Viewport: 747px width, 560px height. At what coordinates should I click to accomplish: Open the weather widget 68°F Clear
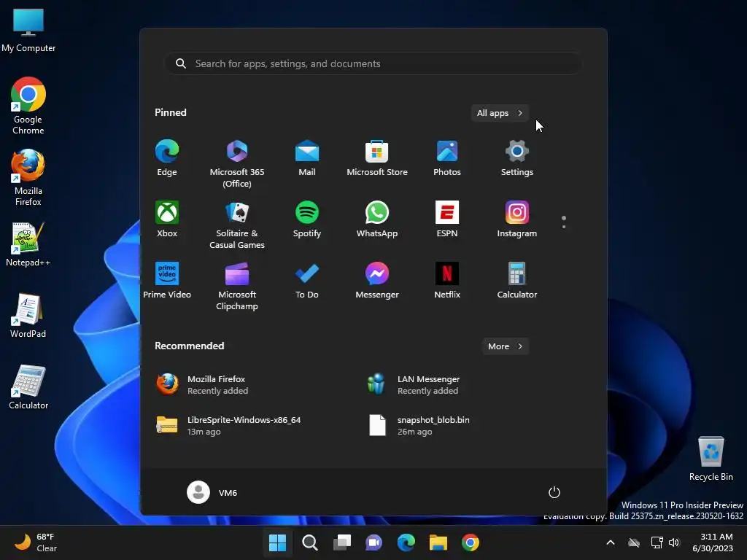click(x=36, y=542)
